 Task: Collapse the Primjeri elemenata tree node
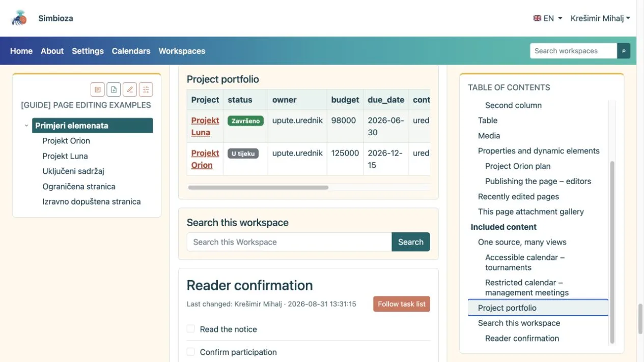click(x=26, y=126)
